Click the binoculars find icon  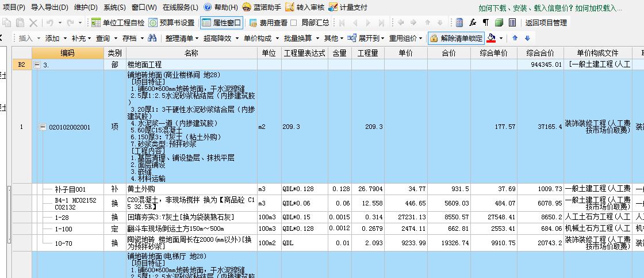click(152, 38)
